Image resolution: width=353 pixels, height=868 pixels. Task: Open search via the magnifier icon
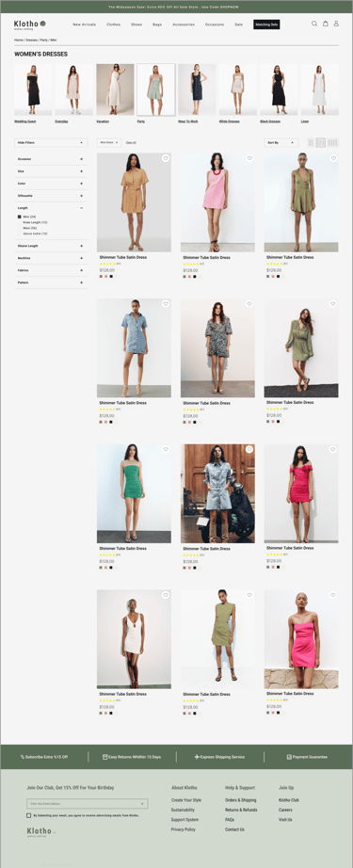[314, 24]
